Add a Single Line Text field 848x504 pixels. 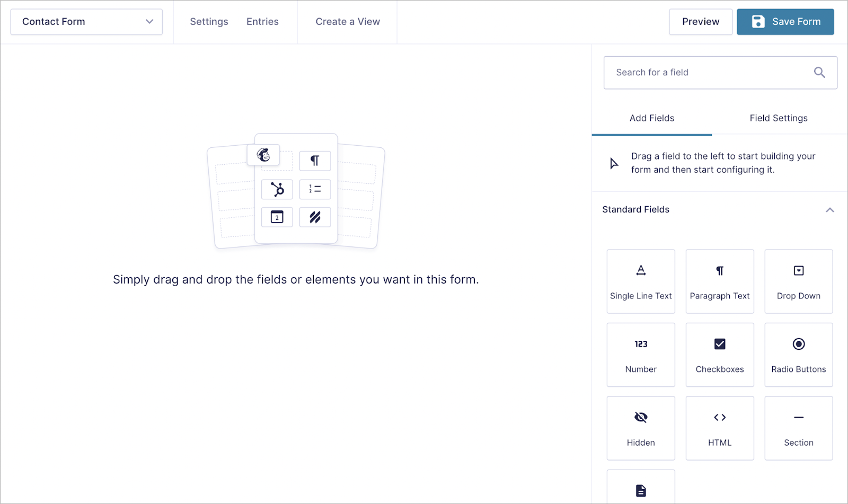(x=640, y=281)
